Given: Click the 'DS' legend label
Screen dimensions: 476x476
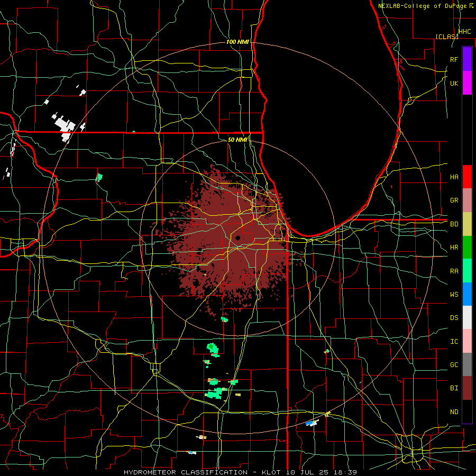Looking at the screenshot, I should pyautogui.click(x=454, y=318).
